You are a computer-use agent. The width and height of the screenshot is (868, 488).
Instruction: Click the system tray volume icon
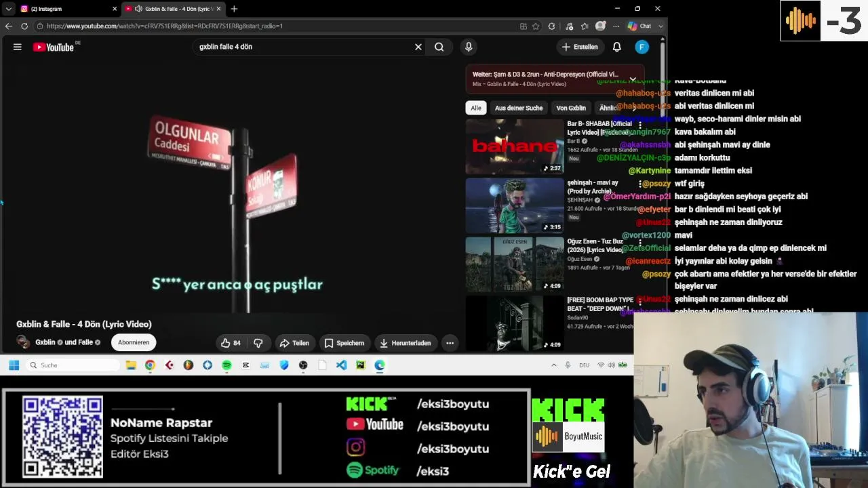pos(612,365)
